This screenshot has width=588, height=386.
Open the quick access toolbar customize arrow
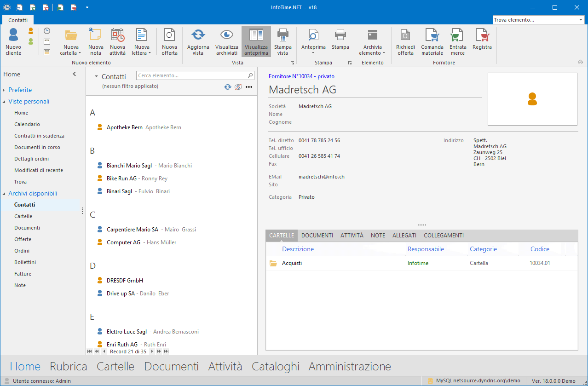[x=87, y=7]
